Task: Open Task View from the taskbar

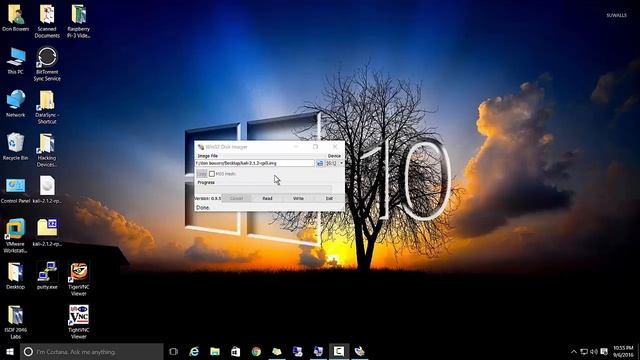Action: 173,351
